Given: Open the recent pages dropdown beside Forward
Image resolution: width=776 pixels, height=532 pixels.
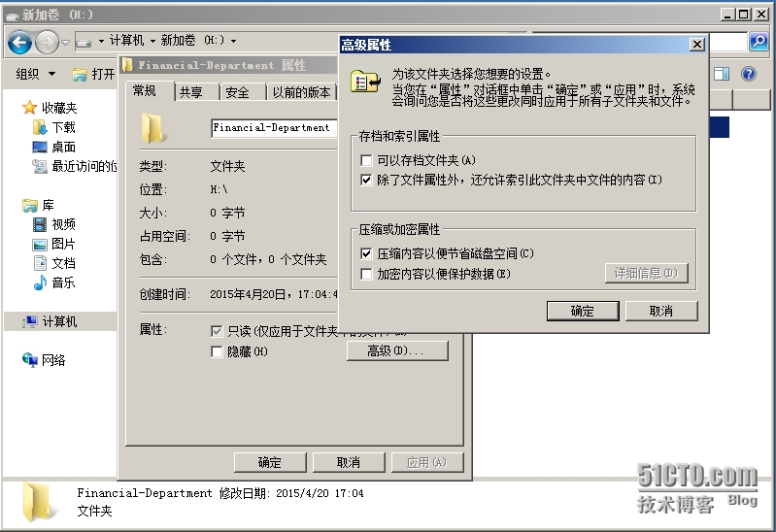Looking at the screenshot, I should pyautogui.click(x=65, y=43).
